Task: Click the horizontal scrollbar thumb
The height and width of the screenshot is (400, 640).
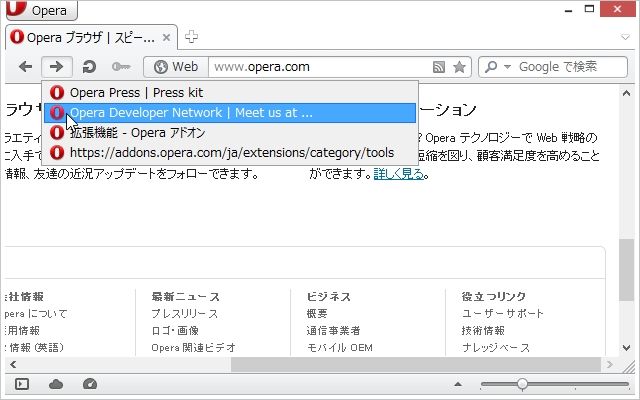Action: pos(416,364)
